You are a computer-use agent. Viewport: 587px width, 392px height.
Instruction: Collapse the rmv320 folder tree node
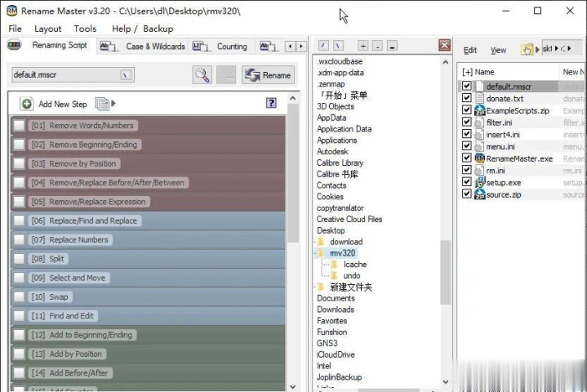pyautogui.click(x=321, y=253)
